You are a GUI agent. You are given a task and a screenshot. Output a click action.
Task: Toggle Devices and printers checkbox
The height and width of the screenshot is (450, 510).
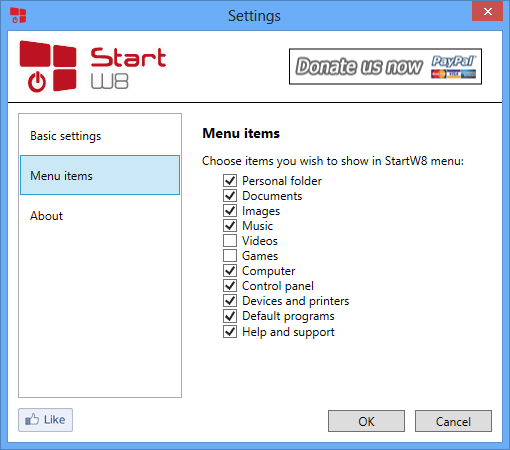(x=230, y=300)
